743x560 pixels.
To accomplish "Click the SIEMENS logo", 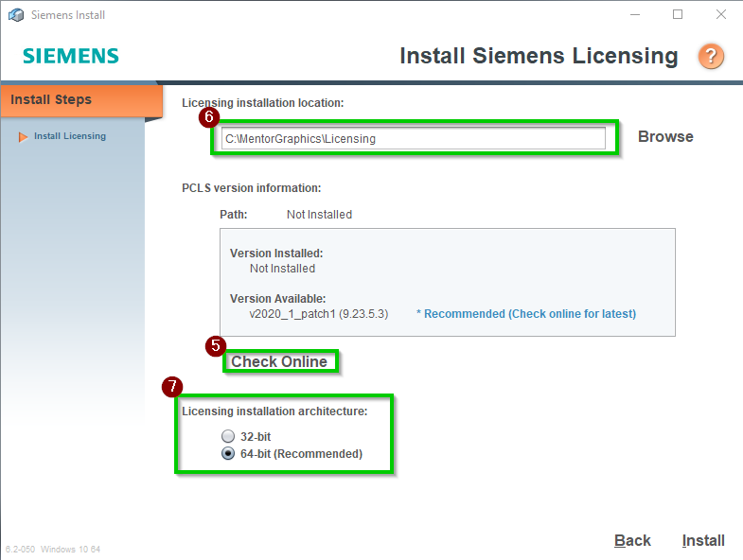I will coord(71,56).
